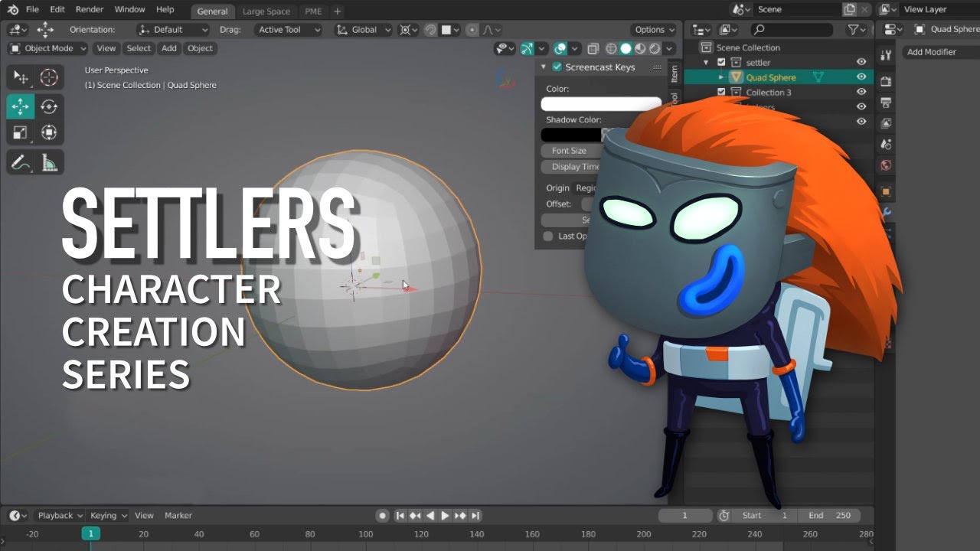Open the viewport Add menu button

169,48
